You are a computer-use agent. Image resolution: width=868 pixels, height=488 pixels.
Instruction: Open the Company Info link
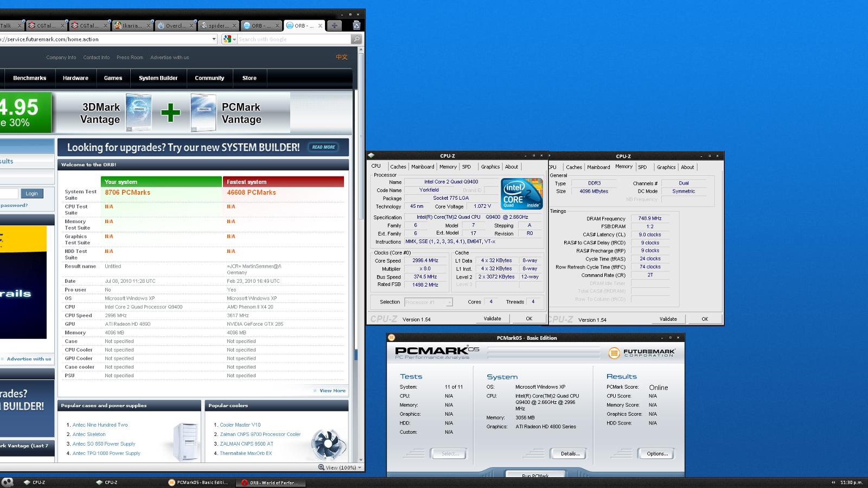[x=61, y=58]
